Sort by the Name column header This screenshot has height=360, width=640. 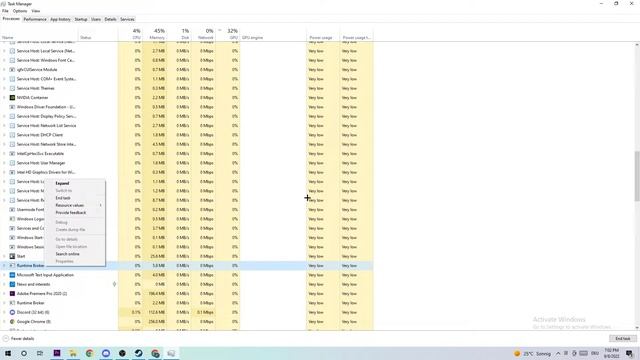[40, 34]
